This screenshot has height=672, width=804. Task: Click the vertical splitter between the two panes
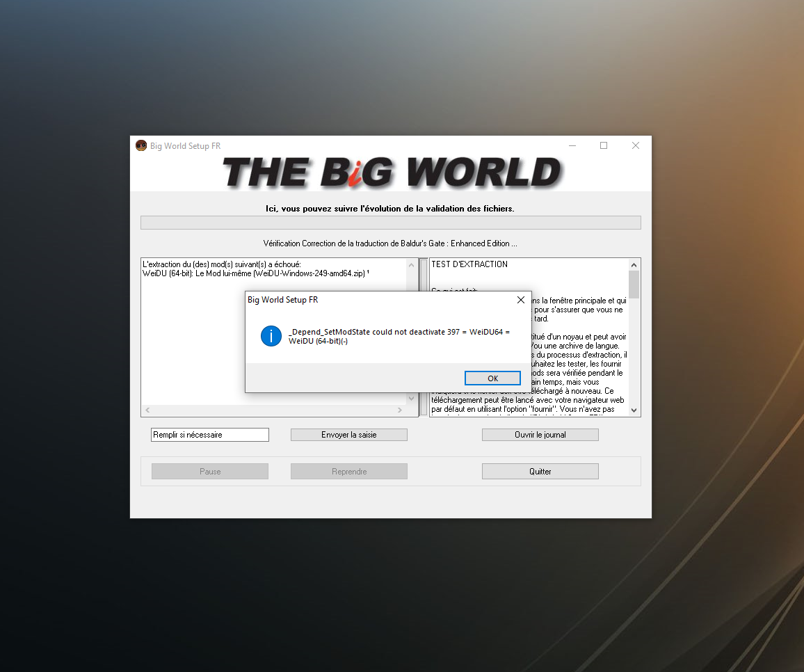click(x=424, y=337)
